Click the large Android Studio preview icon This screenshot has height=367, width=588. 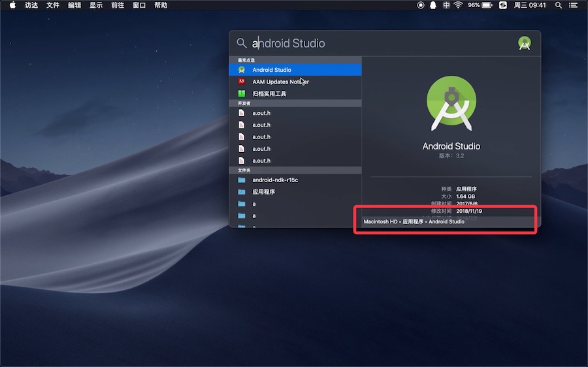[451, 103]
